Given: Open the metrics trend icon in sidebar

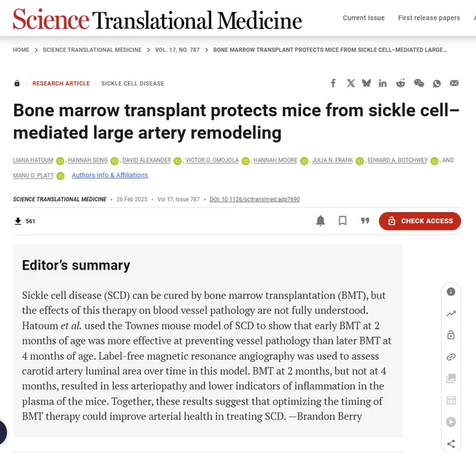Looking at the screenshot, I should (x=451, y=314).
